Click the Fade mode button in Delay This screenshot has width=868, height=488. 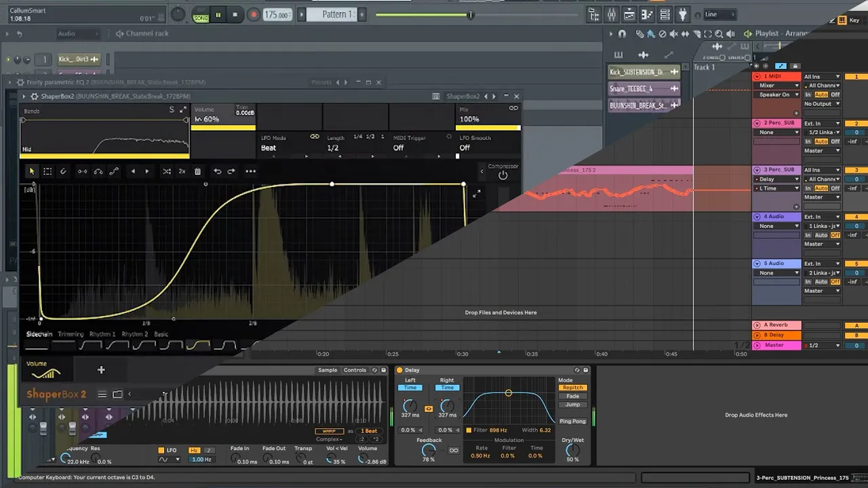573,396
